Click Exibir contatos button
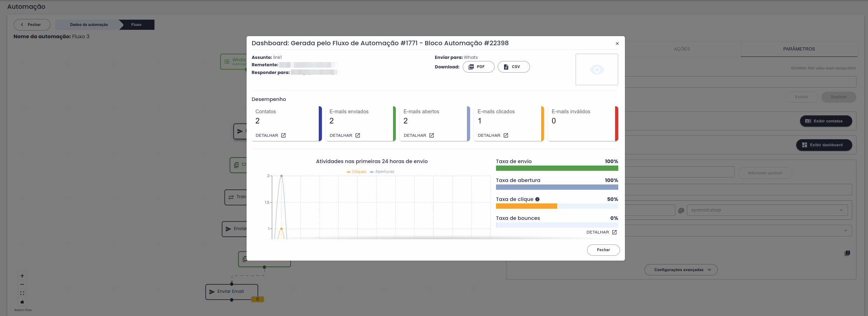The height and width of the screenshot is (316, 868). [x=826, y=121]
